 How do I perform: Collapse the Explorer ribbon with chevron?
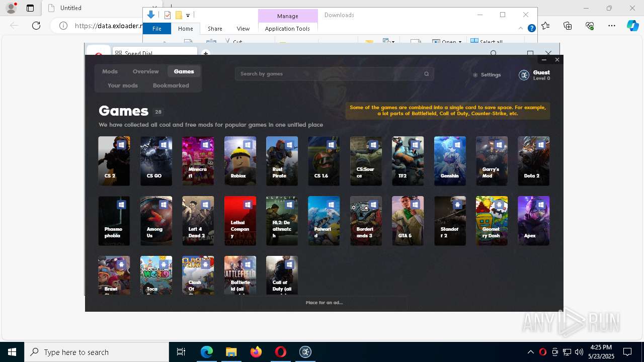coord(521,29)
